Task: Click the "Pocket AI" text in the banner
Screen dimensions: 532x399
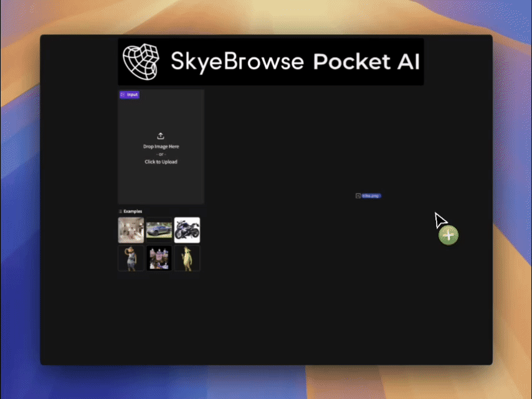Action: (366, 62)
